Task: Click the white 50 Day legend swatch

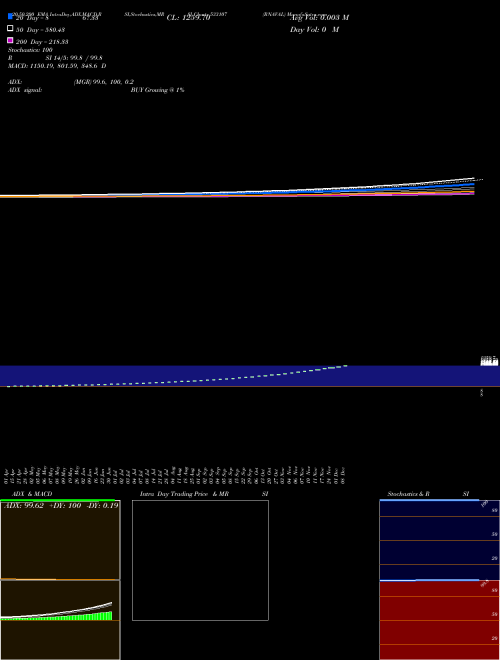Action: tap(10, 28)
